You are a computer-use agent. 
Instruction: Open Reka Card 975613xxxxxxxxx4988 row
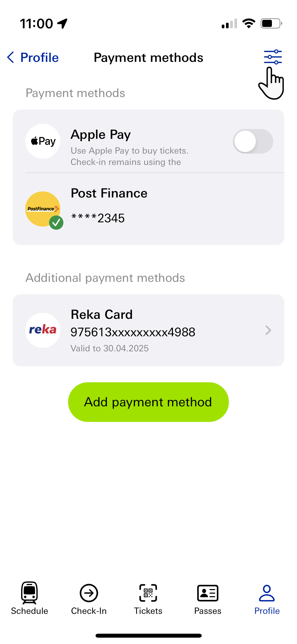148,330
